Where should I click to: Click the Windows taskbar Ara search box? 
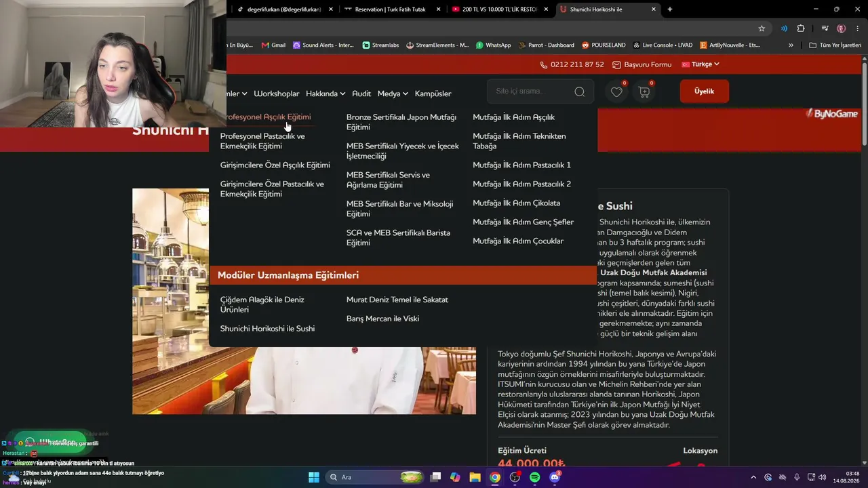374,477
